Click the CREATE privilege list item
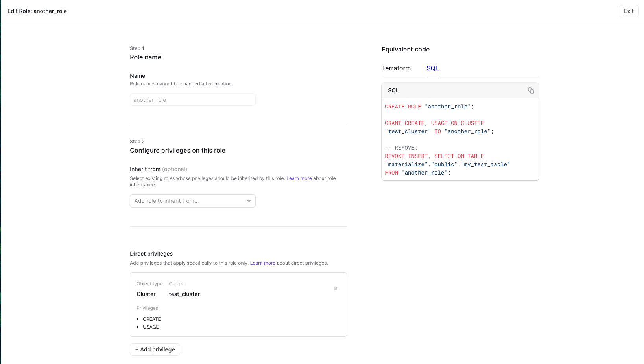The width and height of the screenshot is (644, 364). coord(151,319)
